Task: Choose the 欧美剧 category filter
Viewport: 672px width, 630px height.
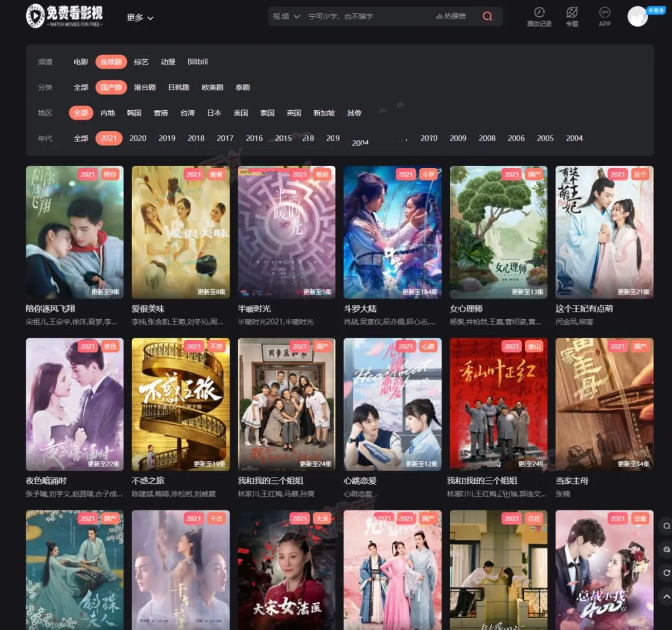Action: coord(213,87)
